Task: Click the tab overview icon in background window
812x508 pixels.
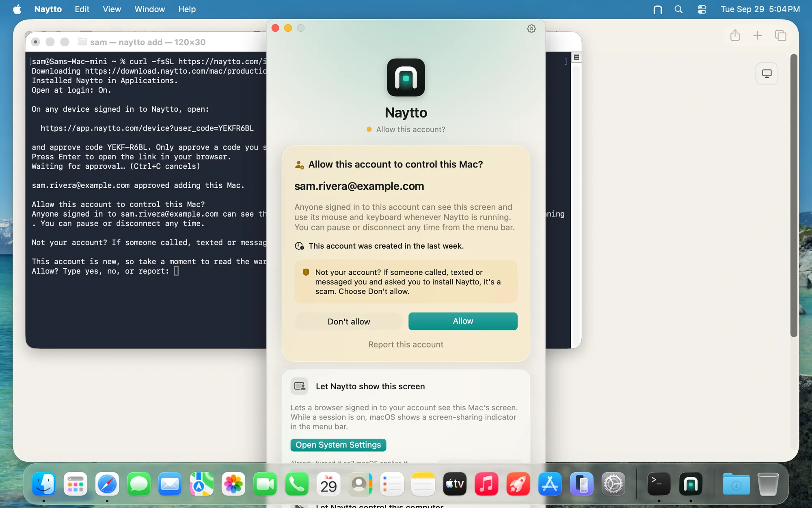Action: coord(780,35)
